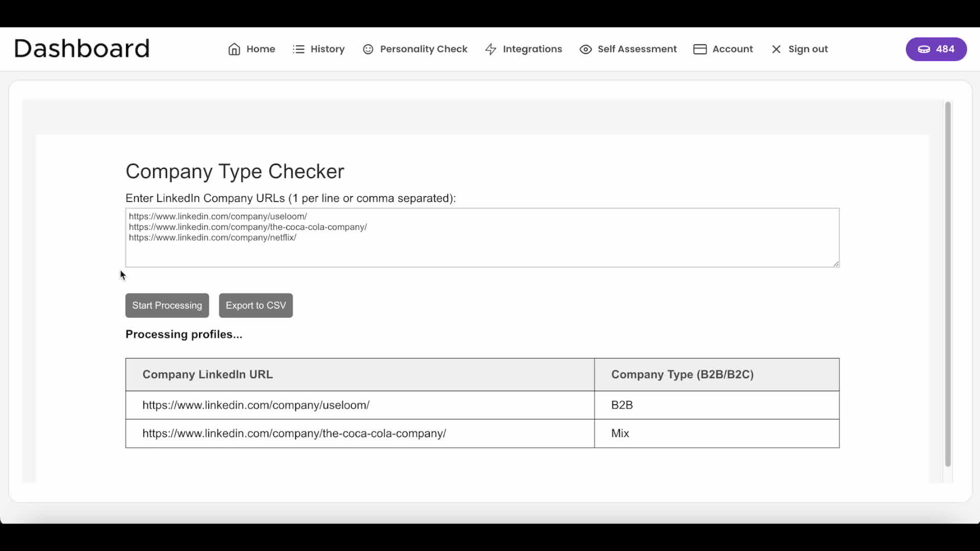The height and width of the screenshot is (551, 980).
Task: Click the Export to CSV button
Action: (255, 305)
